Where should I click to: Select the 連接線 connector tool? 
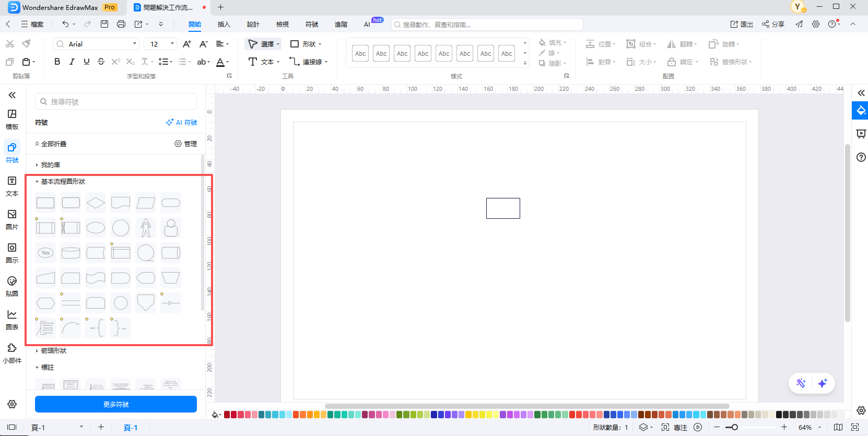[x=308, y=62]
